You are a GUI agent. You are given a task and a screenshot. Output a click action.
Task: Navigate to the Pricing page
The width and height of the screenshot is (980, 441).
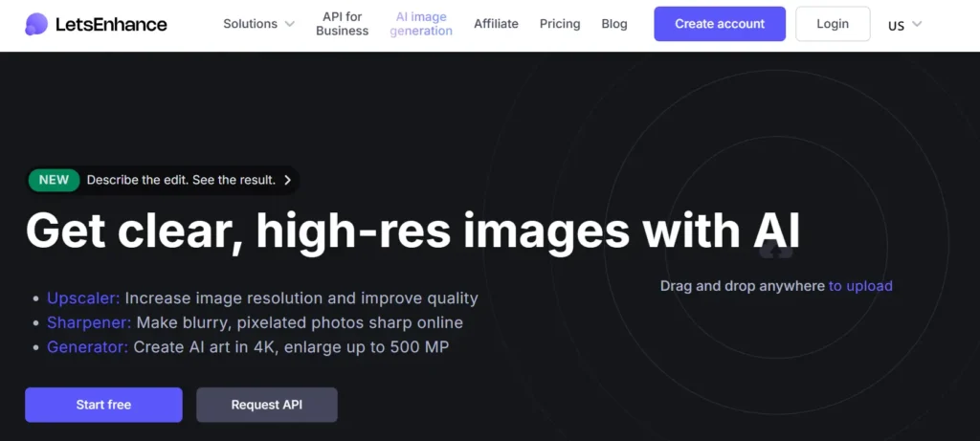pos(560,24)
